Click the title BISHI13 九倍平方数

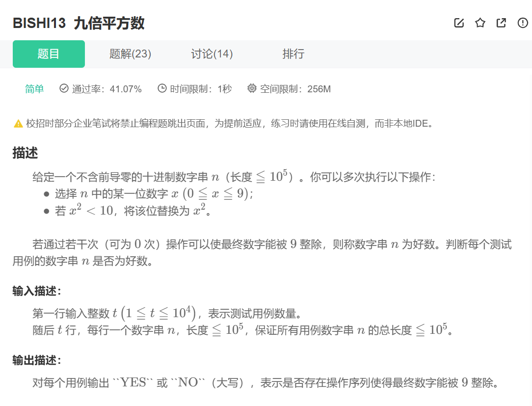click(79, 23)
